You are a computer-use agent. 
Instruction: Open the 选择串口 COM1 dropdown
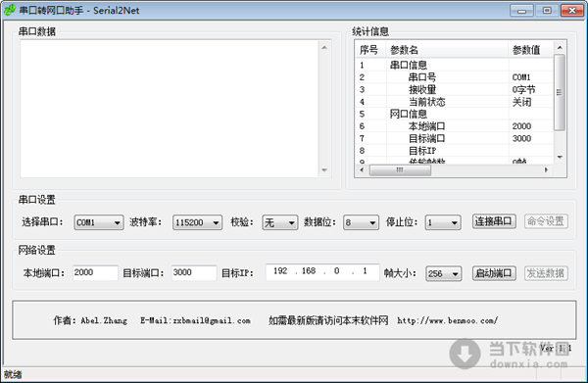(x=99, y=222)
